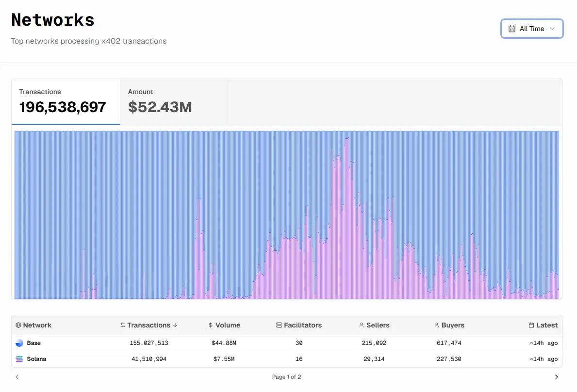Sort by the Transactions column header

148,325
